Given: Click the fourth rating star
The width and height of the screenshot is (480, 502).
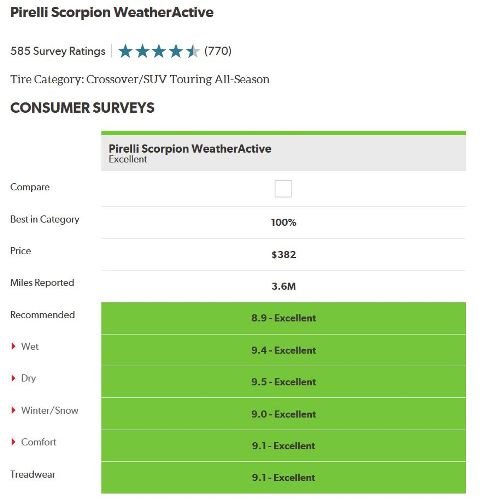Looking at the screenshot, I should click(175, 51).
